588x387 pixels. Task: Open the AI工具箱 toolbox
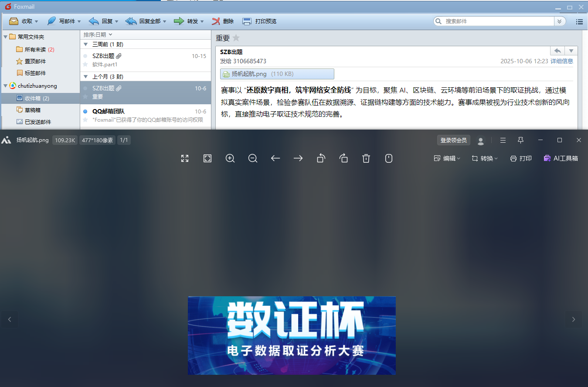point(561,158)
